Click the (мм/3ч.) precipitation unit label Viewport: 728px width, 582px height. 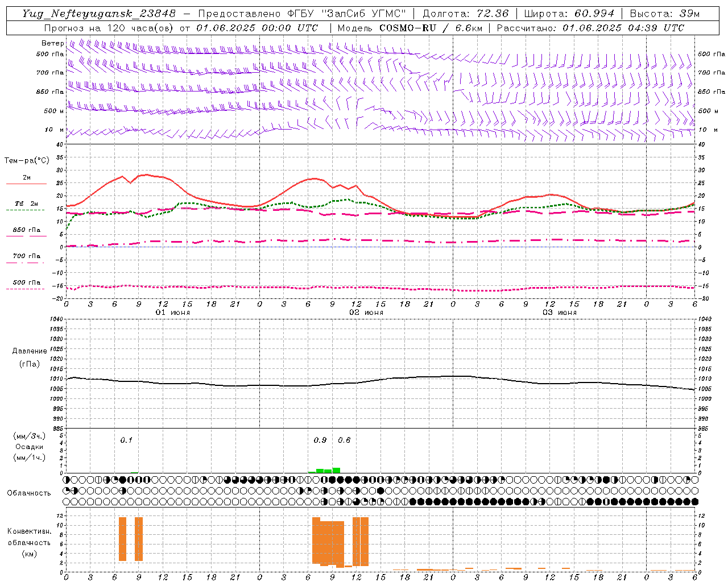[29, 436]
